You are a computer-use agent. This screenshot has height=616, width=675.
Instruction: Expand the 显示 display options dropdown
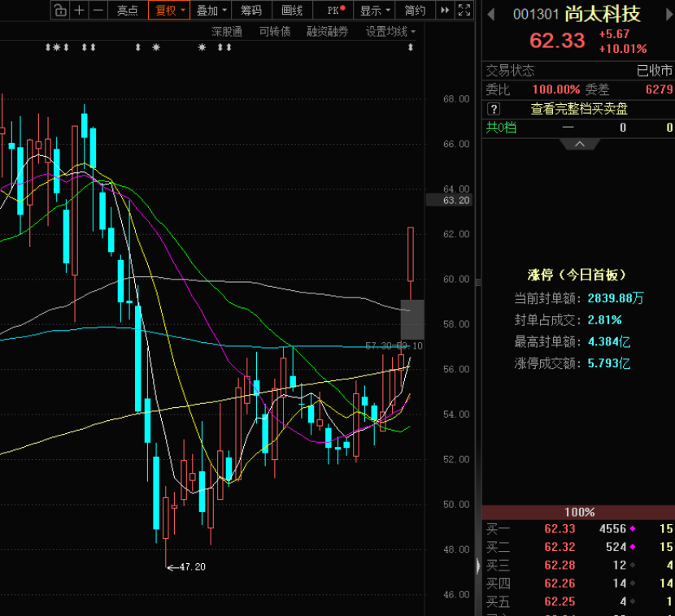pyautogui.click(x=374, y=11)
